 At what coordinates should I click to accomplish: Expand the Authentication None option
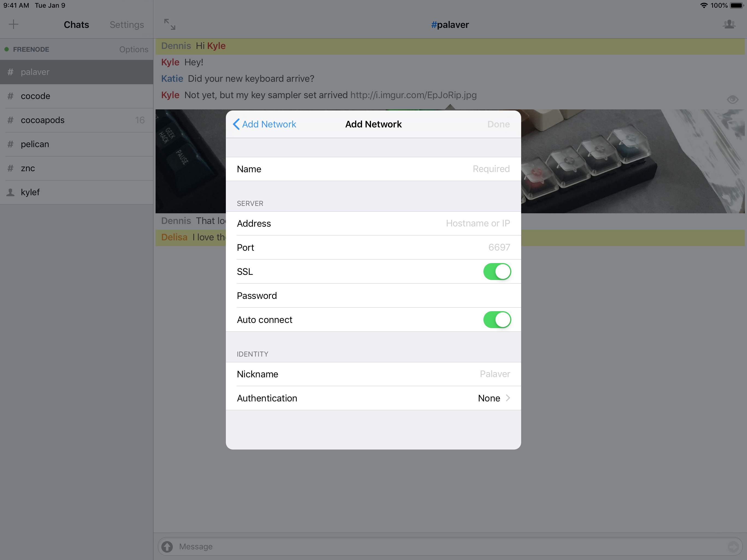pos(493,398)
